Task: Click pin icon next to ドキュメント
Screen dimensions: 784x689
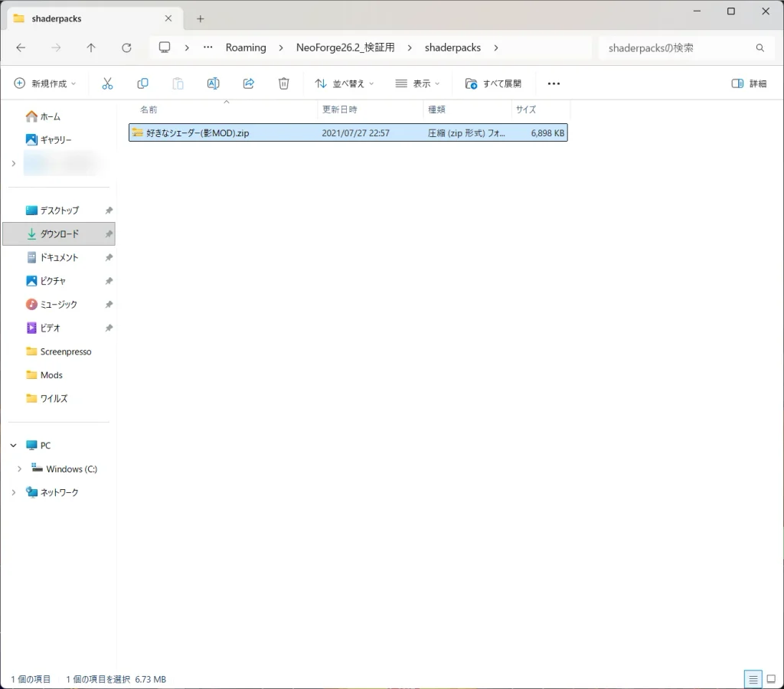Action: pos(109,257)
